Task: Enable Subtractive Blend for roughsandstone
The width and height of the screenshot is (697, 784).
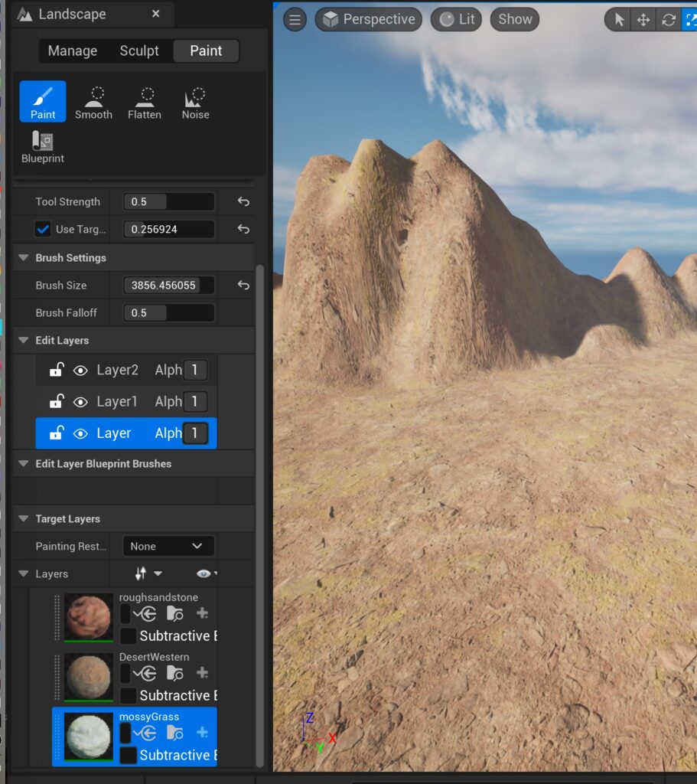Action: tap(129, 636)
